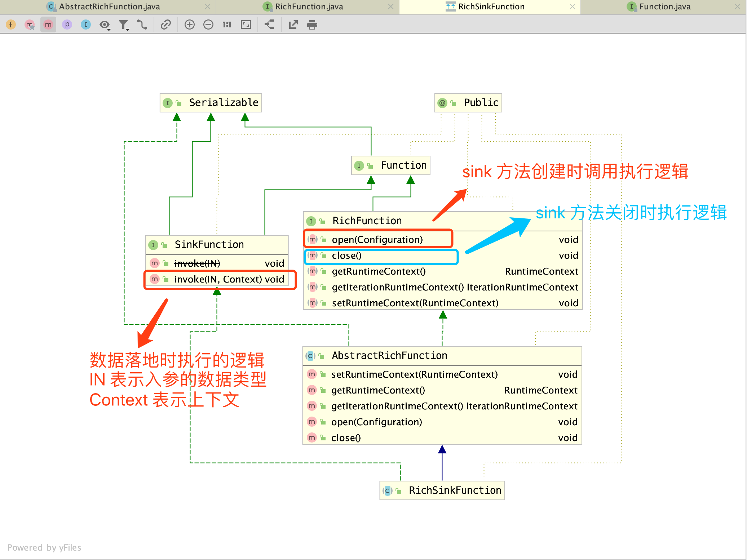Toggle the Methods display button

(x=48, y=25)
